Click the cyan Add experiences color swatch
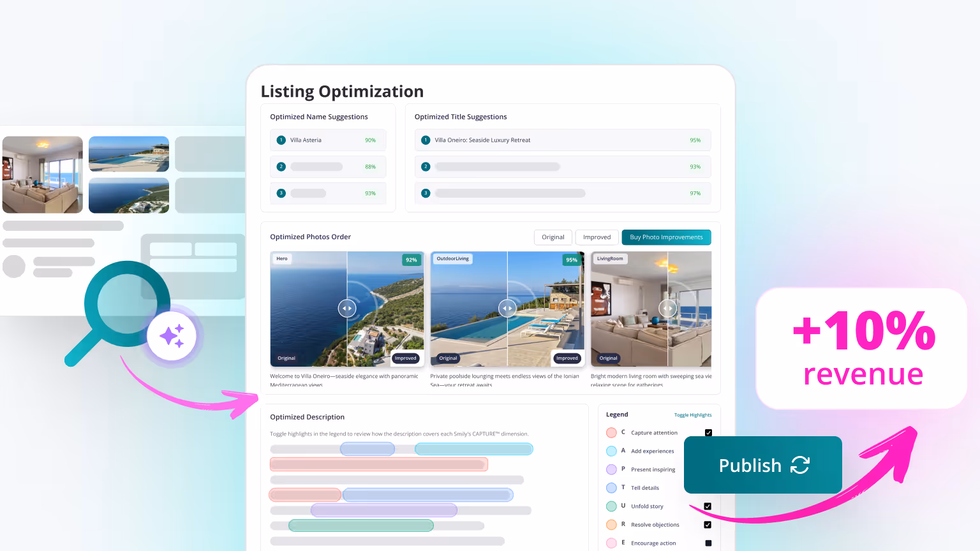Viewport: 980px width, 551px height. (x=611, y=452)
